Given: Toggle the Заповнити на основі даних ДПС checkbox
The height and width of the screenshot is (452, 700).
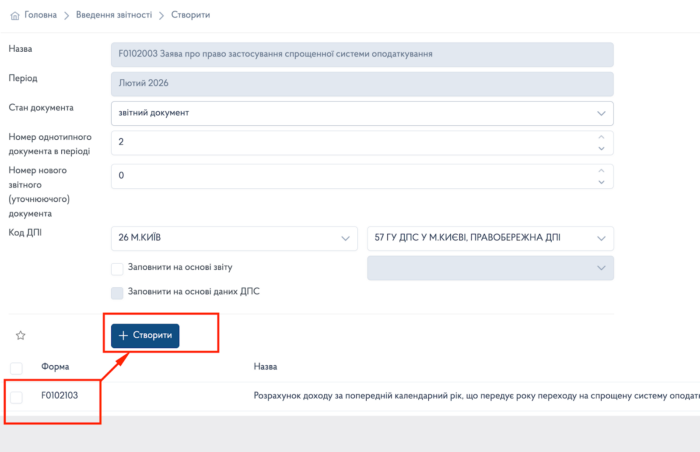Looking at the screenshot, I should tap(117, 292).
